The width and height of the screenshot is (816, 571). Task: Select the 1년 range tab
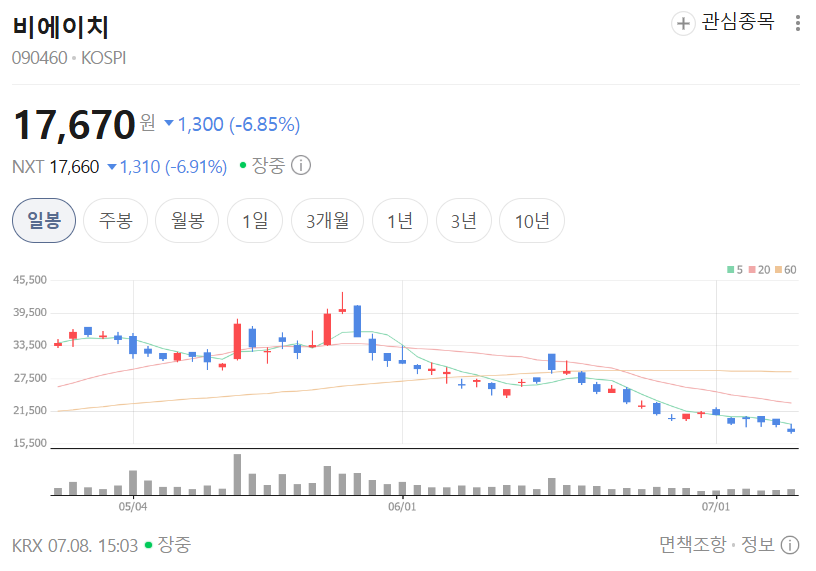[400, 221]
